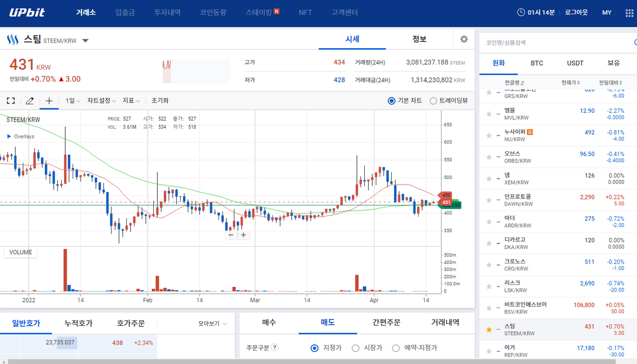The image size is (637, 364).
Task: Expand chart to fullscreen
Action: (x=10, y=100)
